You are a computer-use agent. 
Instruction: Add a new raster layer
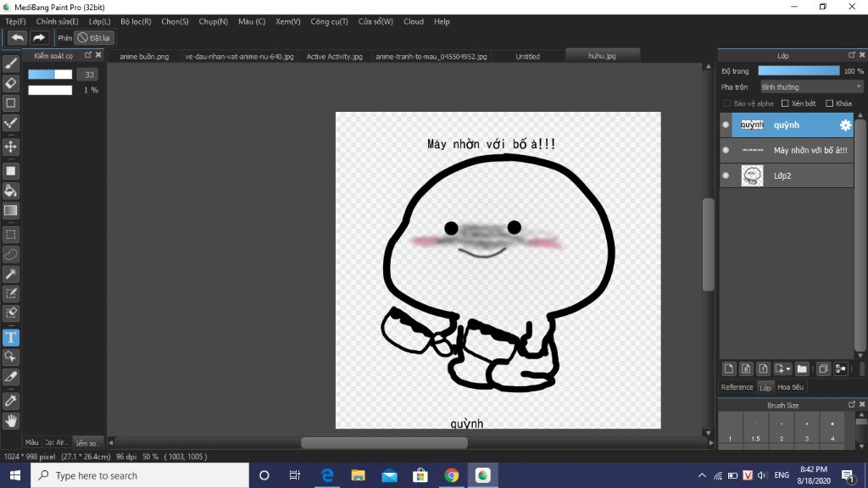click(x=728, y=369)
